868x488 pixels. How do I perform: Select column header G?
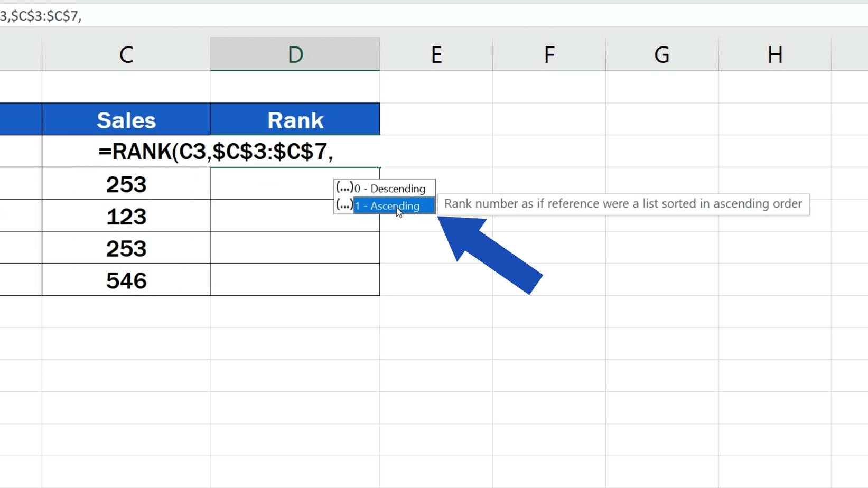click(x=661, y=54)
